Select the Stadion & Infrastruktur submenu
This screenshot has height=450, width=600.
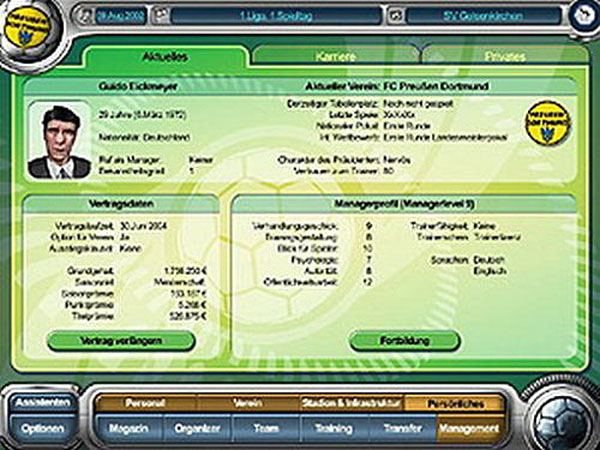[351, 403]
